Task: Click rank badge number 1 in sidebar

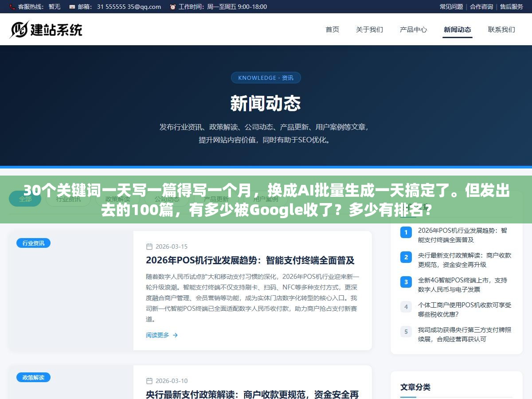Action: 406,232
